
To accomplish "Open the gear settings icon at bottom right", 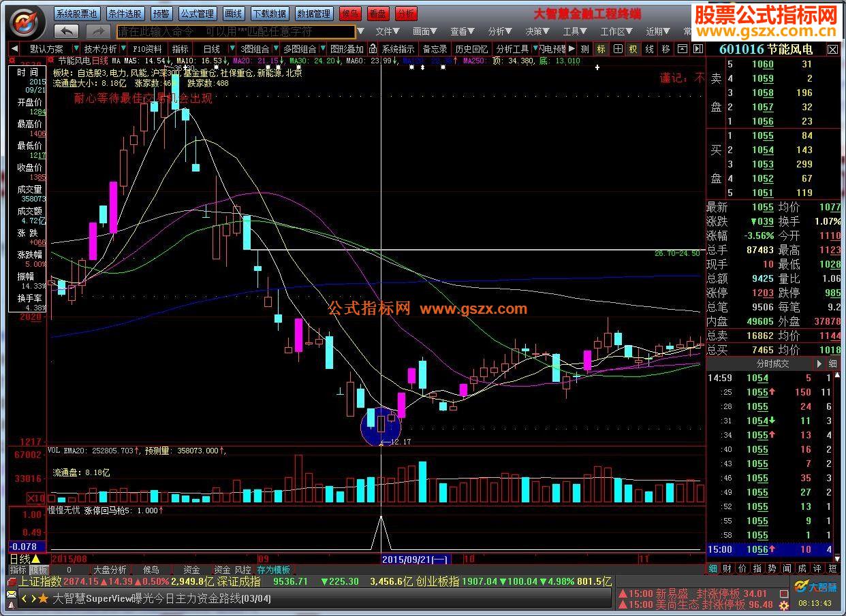I will (x=785, y=605).
